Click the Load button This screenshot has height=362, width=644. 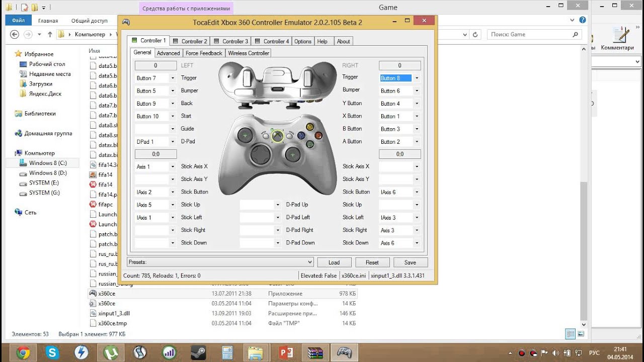coord(334,262)
